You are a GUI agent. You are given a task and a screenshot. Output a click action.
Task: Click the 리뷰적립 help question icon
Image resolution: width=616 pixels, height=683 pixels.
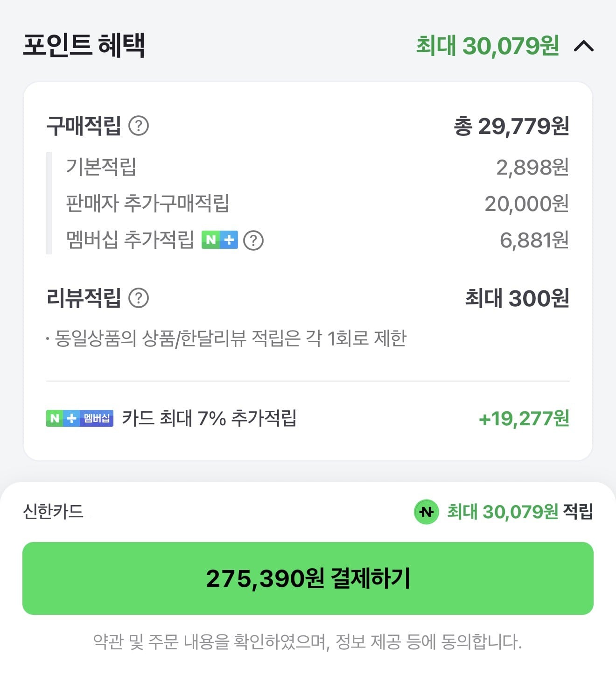point(139,298)
